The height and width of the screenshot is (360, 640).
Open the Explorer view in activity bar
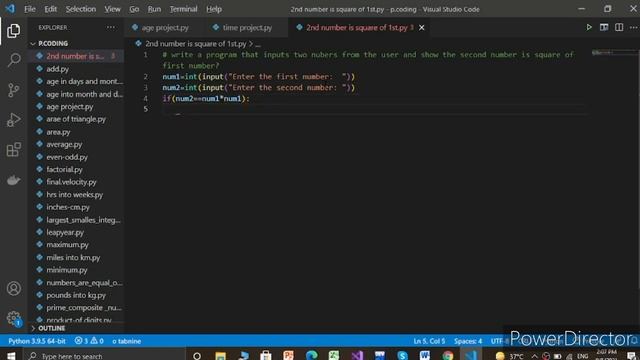click(x=13, y=31)
